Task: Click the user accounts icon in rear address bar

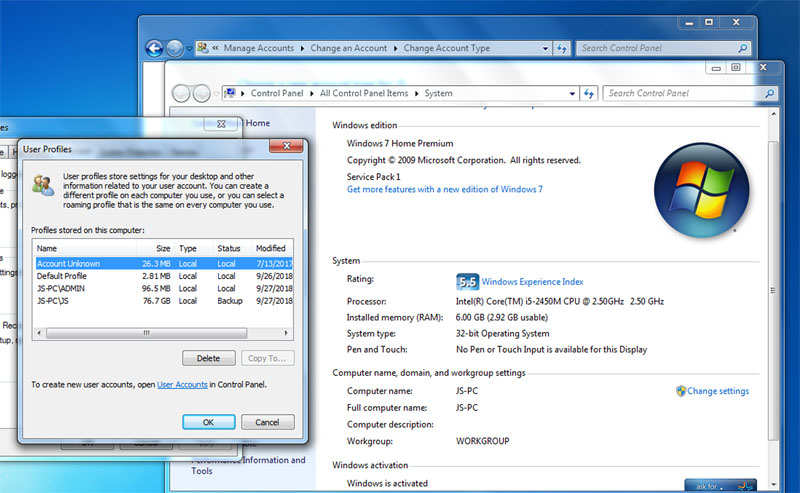Action: click(x=203, y=48)
